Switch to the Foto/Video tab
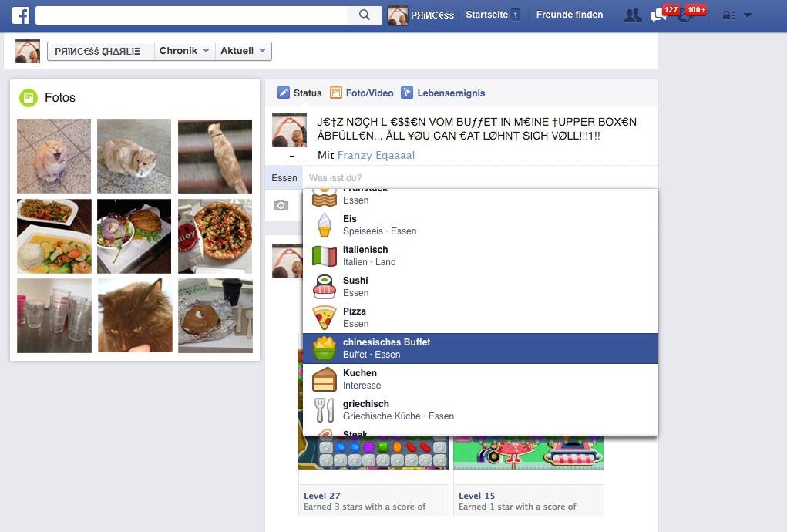The height and width of the screenshot is (532, 787). point(362,93)
